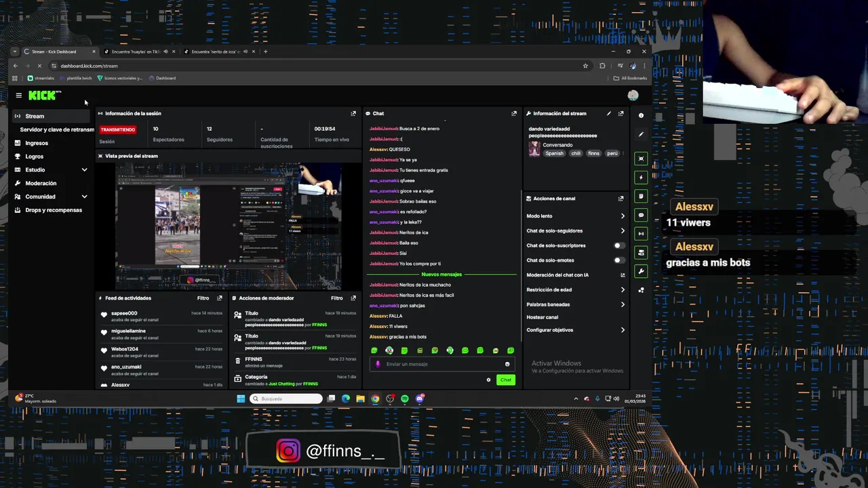This screenshot has height=488, width=868.
Task: Open the Kick hamburger menu
Action: 19,96
